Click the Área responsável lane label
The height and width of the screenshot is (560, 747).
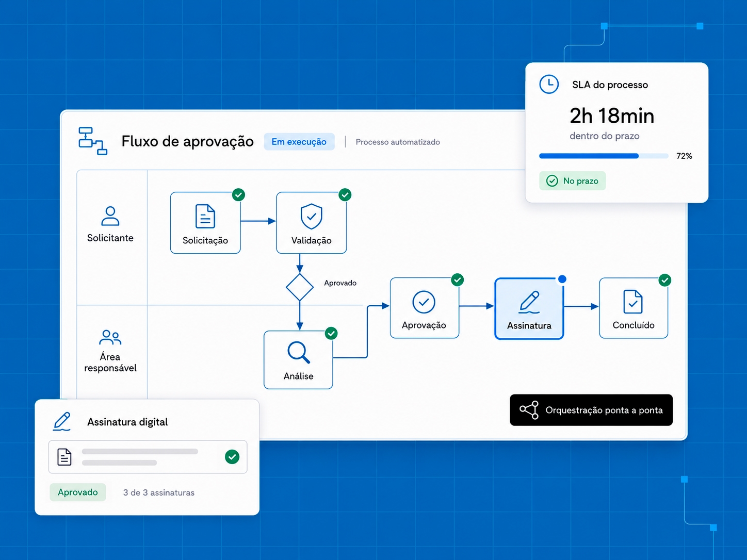click(x=110, y=363)
